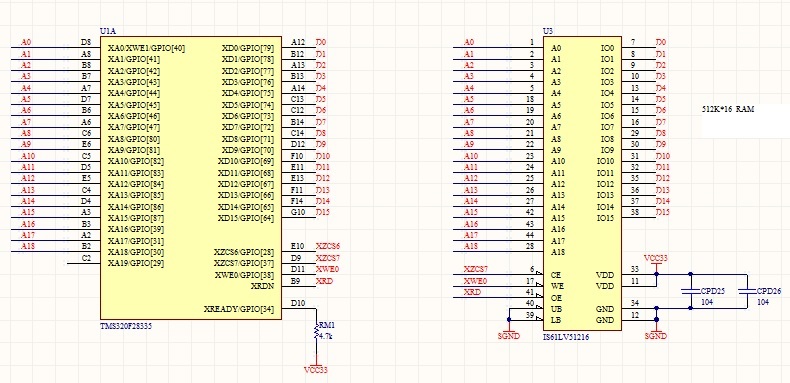This screenshot has width=790, height=383.
Task: Click the XZCS6/GPIO[28] pin name
Action: point(244,252)
